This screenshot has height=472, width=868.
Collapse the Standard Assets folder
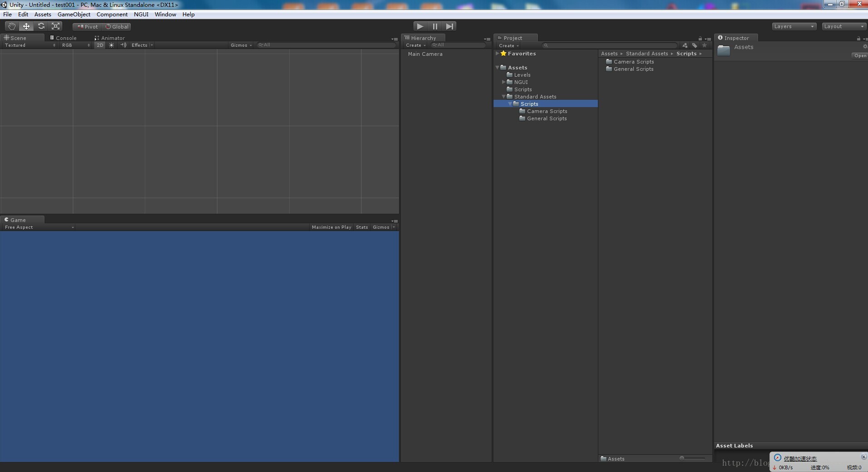(x=504, y=97)
